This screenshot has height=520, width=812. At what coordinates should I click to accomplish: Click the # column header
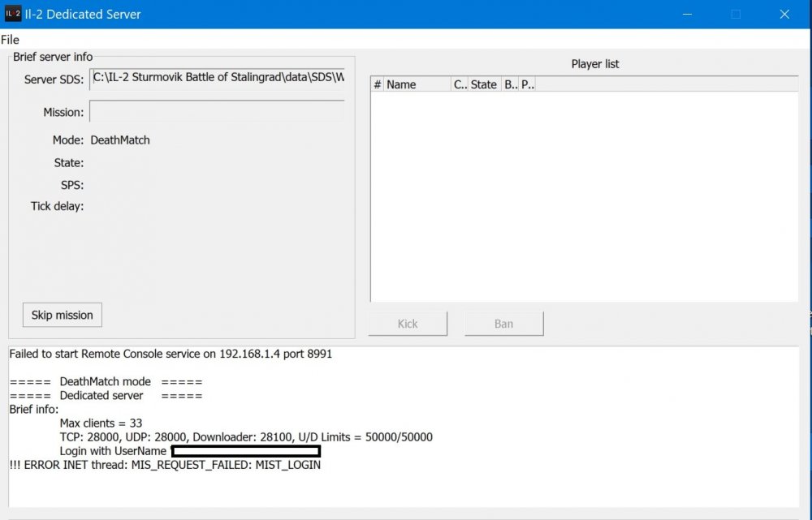pos(376,84)
